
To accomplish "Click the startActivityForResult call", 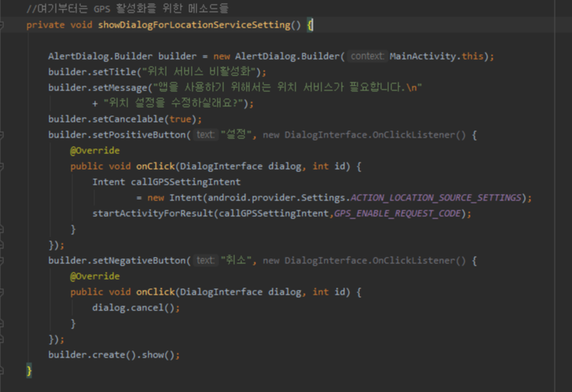I will pyautogui.click(x=152, y=214).
